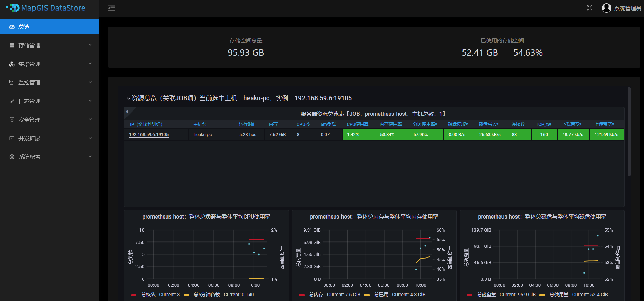Image resolution: width=644 pixels, height=301 pixels.
Task: Click the 系统管理员 username
Action: pyautogui.click(x=628, y=8)
